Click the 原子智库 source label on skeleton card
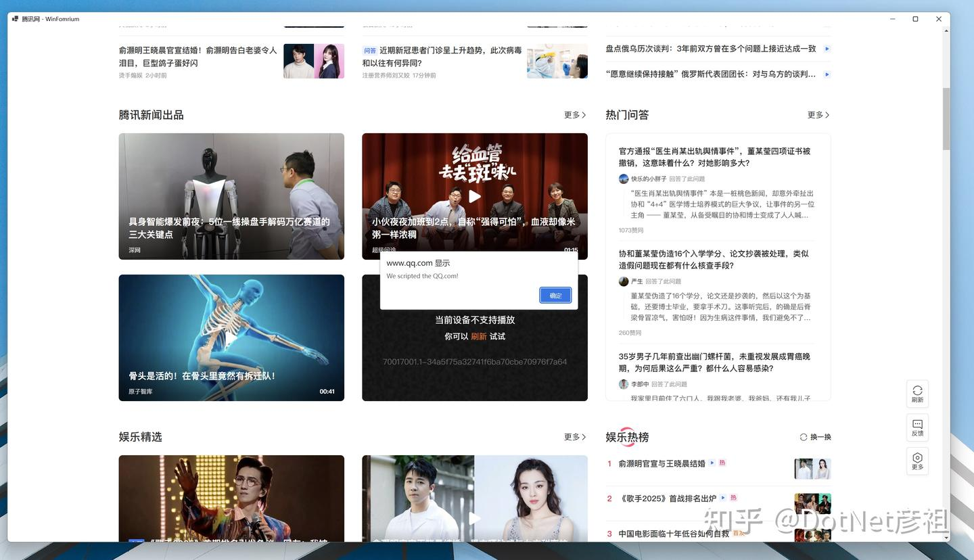Screen dimensions: 974x560 141,392
